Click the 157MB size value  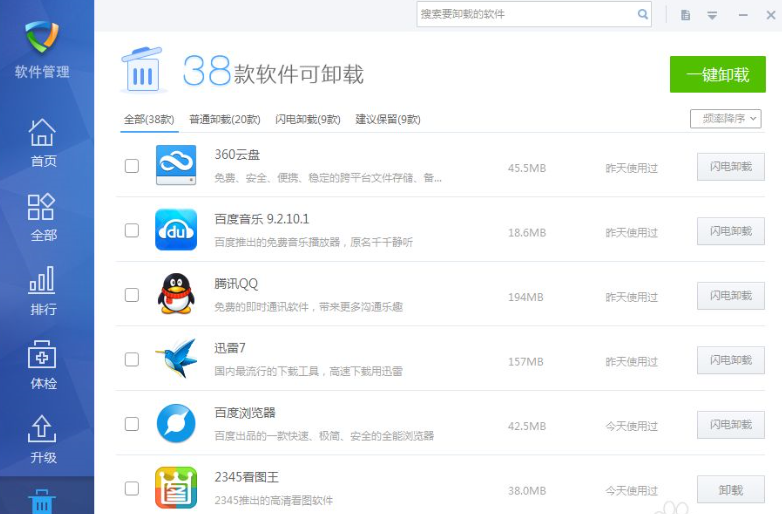point(526,362)
